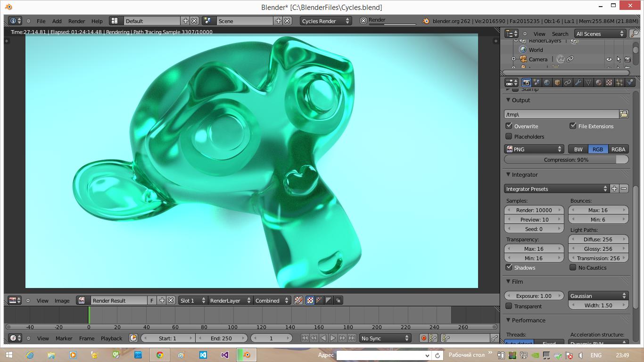Jump to the last frame in timeline
The width and height of the screenshot is (644, 362).
coord(352,338)
